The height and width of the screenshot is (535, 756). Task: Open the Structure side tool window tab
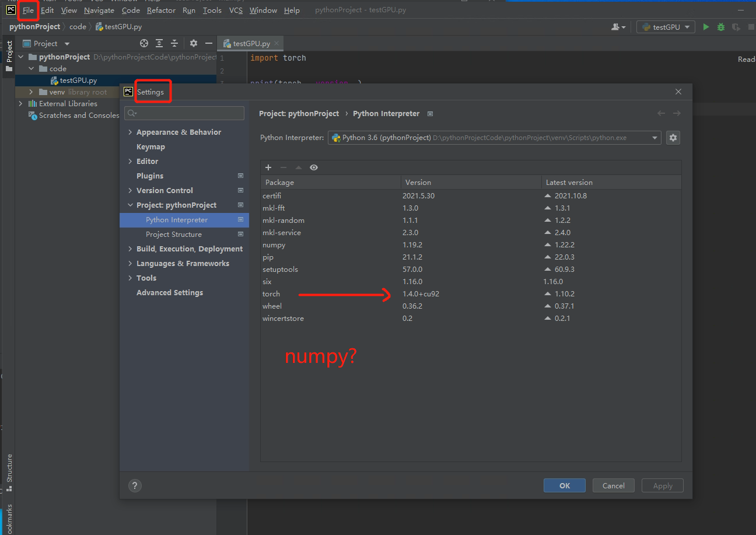coord(9,472)
